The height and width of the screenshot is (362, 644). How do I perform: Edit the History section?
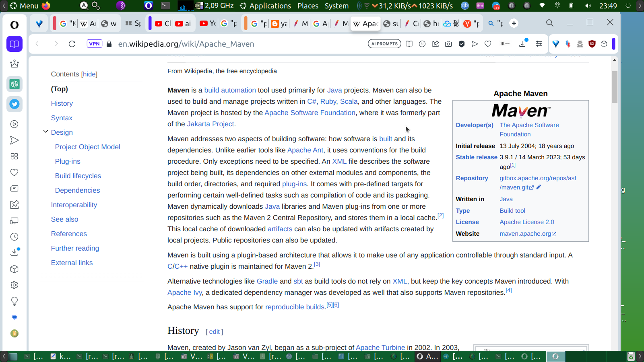(215, 332)
